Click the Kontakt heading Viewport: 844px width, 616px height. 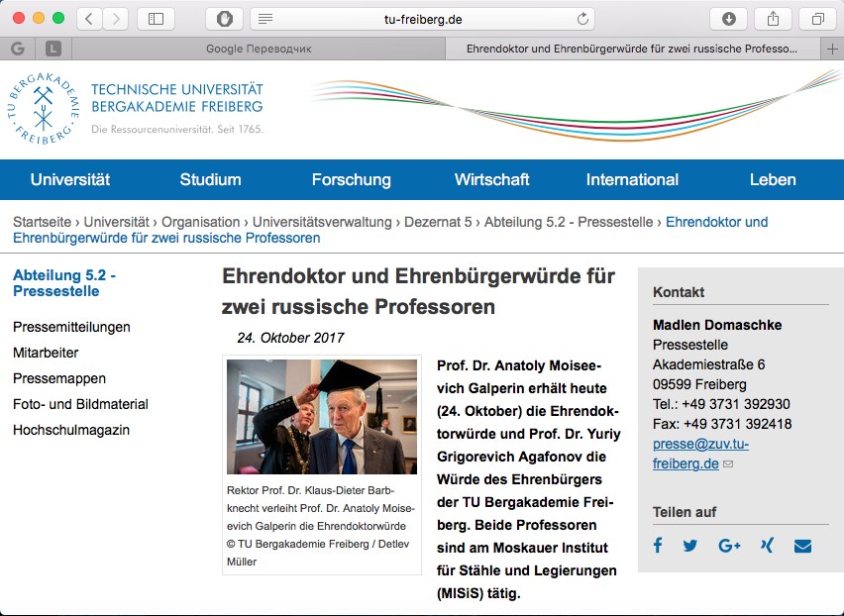(679, 292)
